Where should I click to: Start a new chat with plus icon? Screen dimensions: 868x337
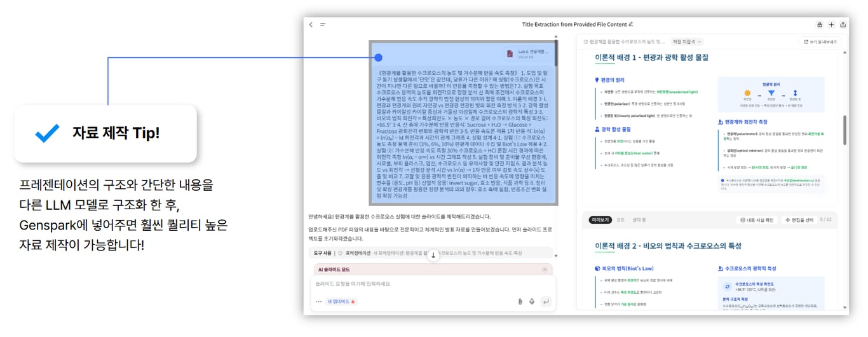tap(831, 25)
